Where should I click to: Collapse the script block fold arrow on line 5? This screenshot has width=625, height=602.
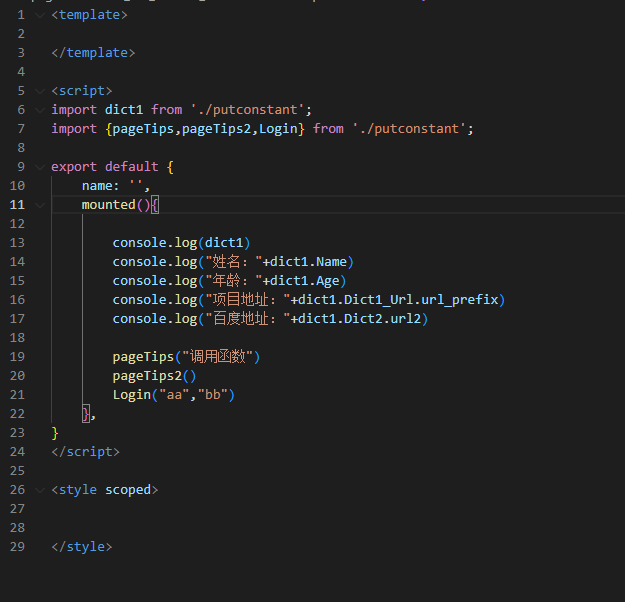39,91
